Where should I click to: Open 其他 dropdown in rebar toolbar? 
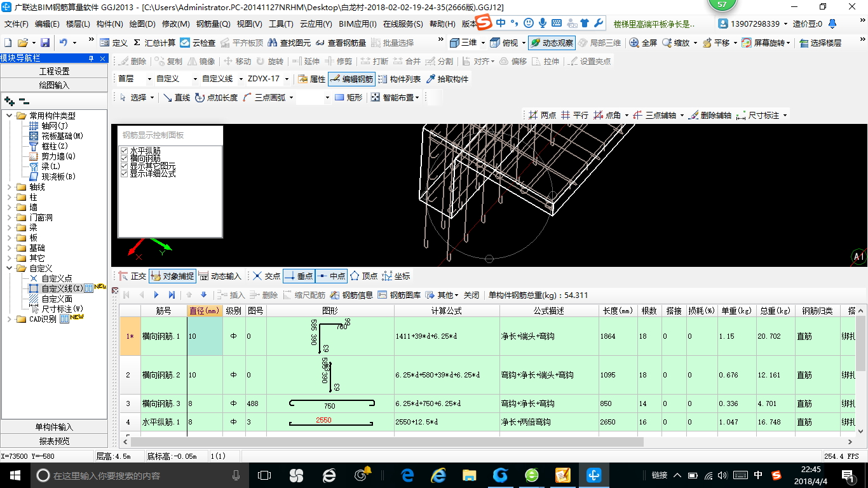[443, 295]
